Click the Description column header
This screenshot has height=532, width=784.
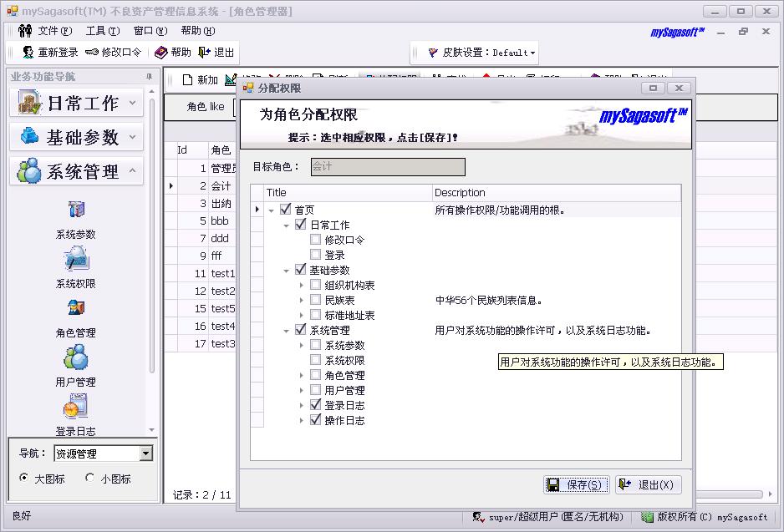coord(557,192)
